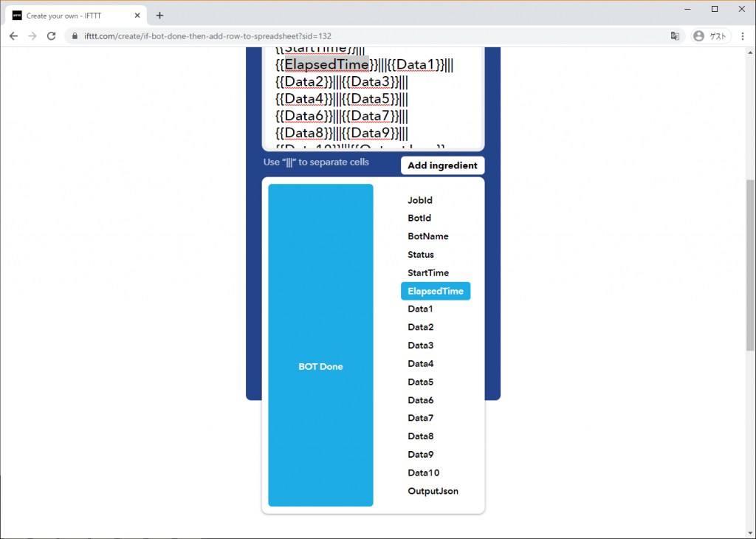756x539 pixels.
Task: Select the Data7 ingredient
Action: tap(420, 418)
